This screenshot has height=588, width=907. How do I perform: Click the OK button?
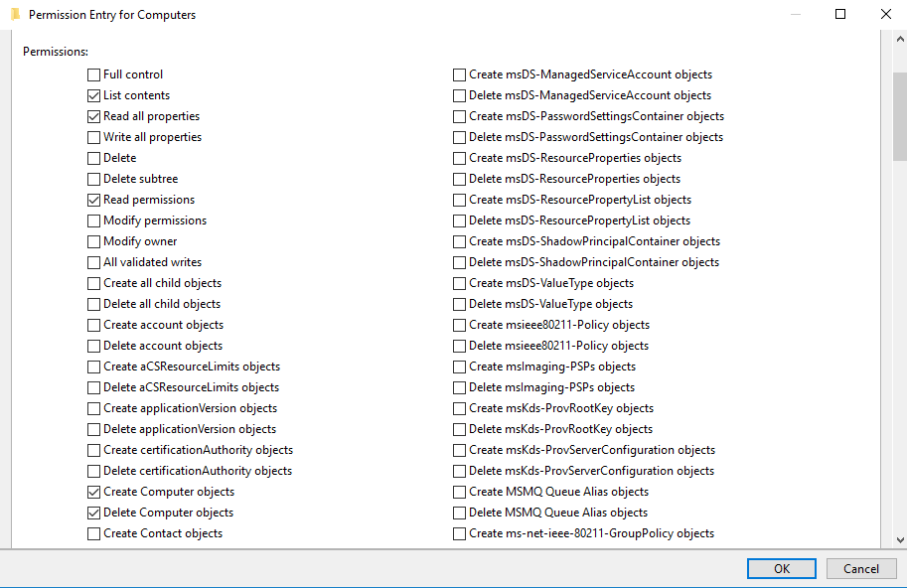coord(782,569)
